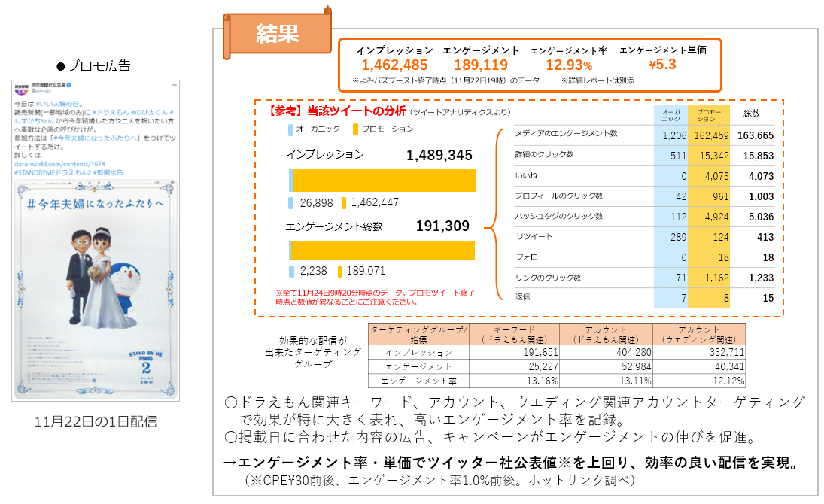The width and height of the screenshot is (824, 504).
Task: Click the yellow インプレッション bar
Action: [384, 181]
